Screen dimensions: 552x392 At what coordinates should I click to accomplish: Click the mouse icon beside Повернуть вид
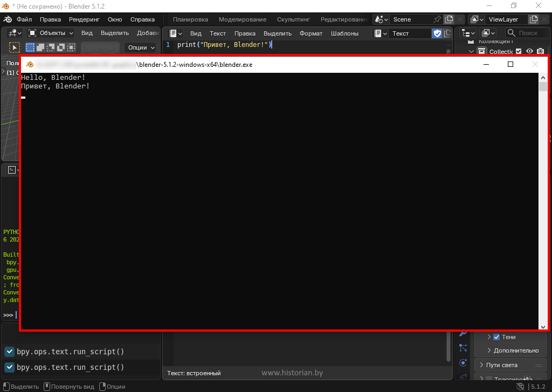pos(47,387)
